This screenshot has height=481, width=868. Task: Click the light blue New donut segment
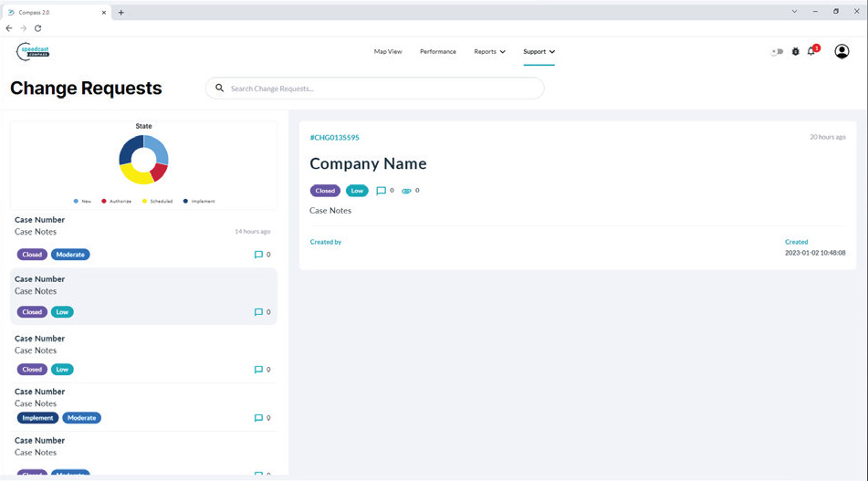coord(157,149)
